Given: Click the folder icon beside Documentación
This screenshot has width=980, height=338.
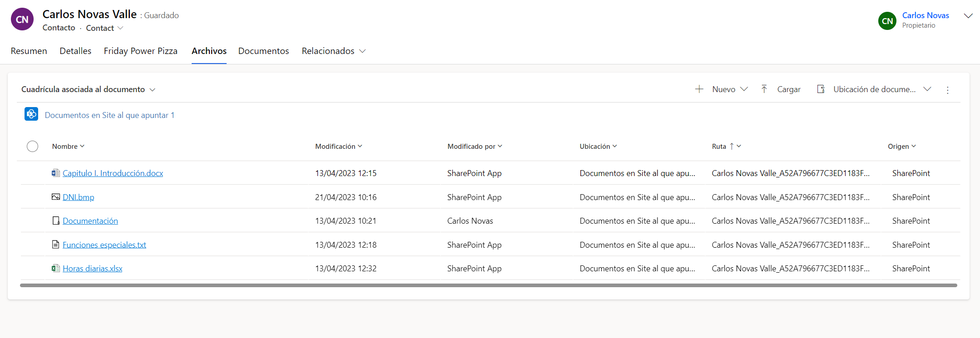Looking at the screenshot, I should (x=56, y=220).
